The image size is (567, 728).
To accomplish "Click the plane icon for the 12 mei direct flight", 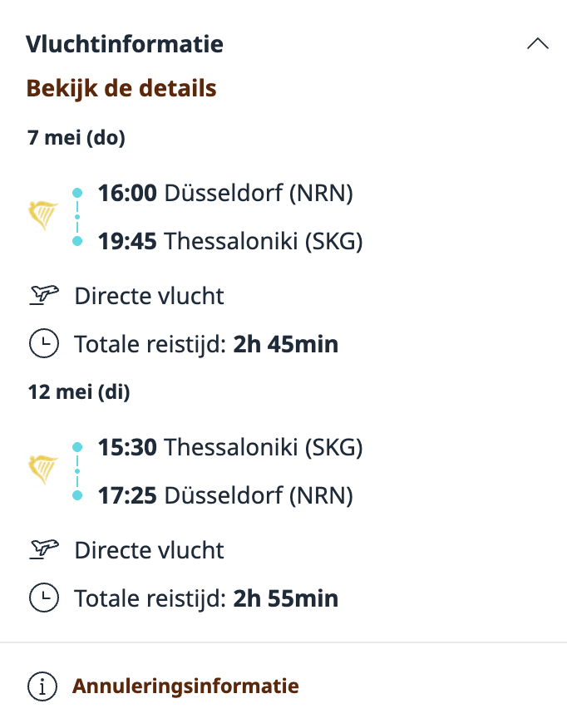I will (44, 549).
